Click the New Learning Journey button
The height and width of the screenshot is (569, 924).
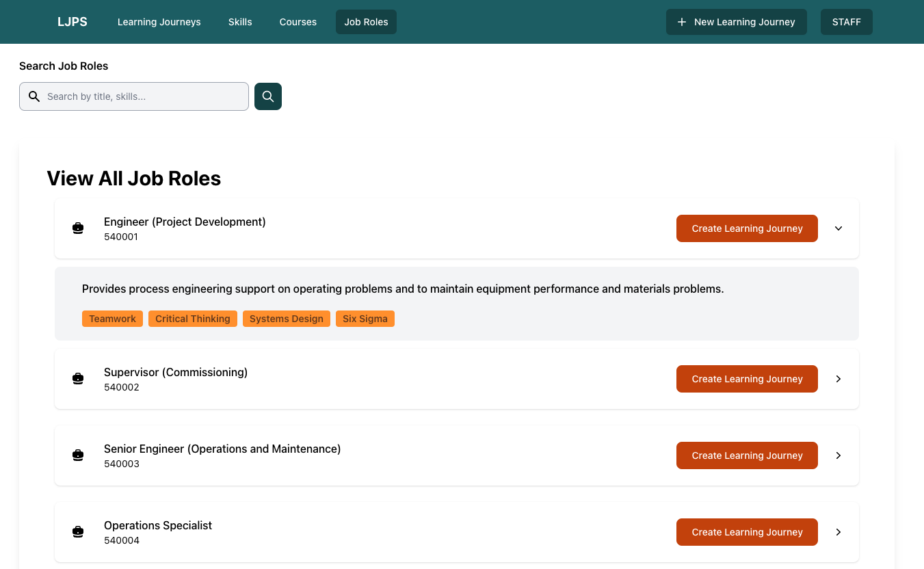[737, 22]
